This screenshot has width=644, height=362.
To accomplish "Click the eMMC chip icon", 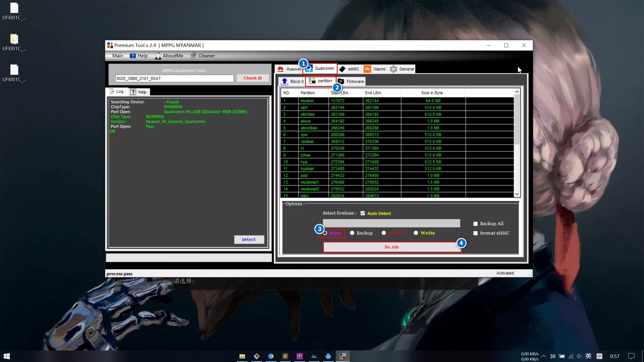I will coord(342,69).
